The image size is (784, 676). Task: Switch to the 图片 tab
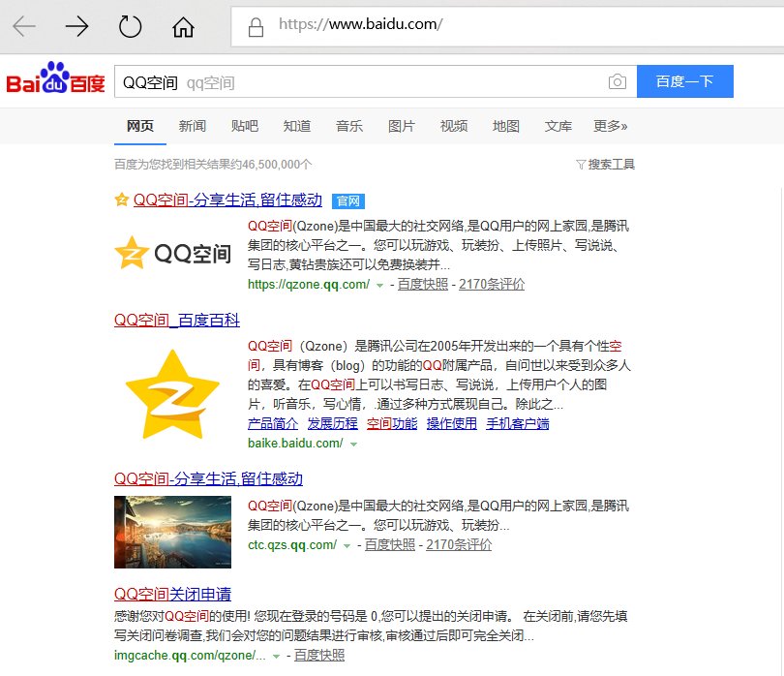pos(401,126)
